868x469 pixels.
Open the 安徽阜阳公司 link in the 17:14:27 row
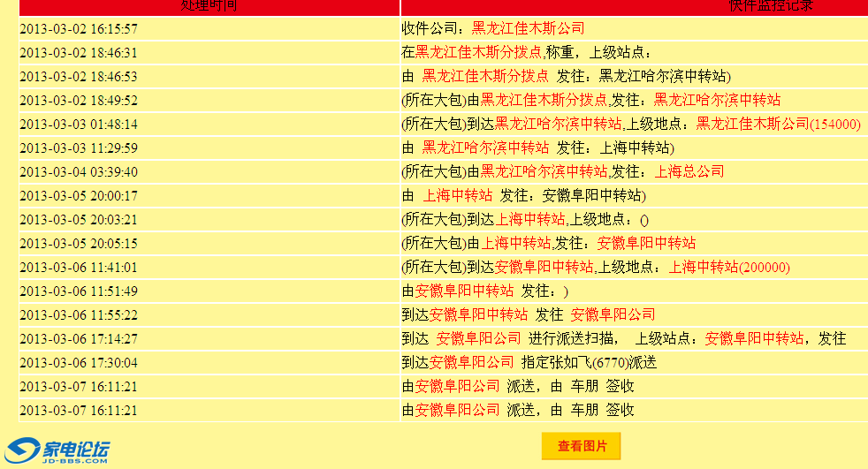(x=478, y=338)
